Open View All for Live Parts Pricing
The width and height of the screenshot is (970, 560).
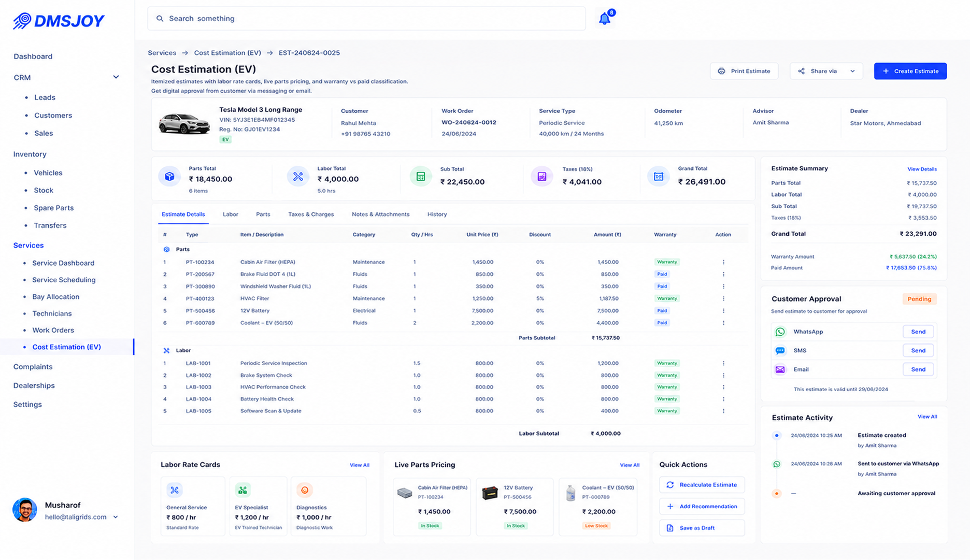tap(630, 465)
